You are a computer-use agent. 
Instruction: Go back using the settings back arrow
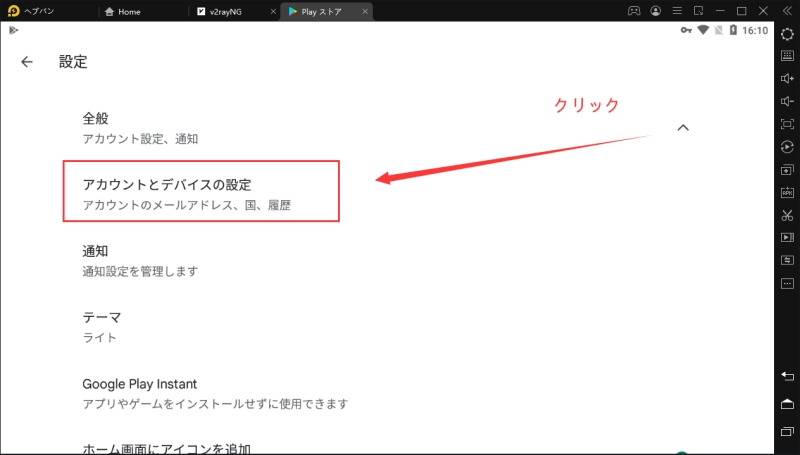(27, 62)
